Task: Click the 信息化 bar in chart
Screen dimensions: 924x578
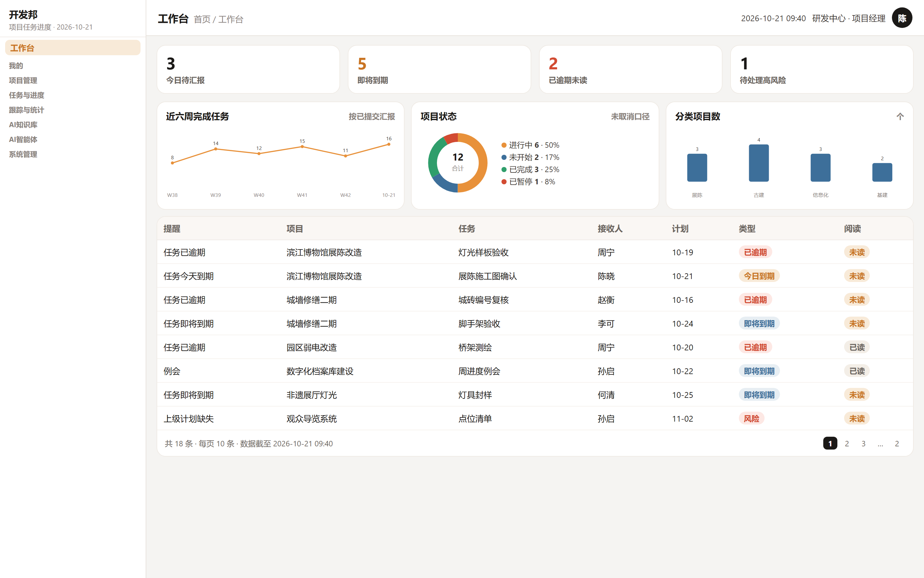Action: 820,168
